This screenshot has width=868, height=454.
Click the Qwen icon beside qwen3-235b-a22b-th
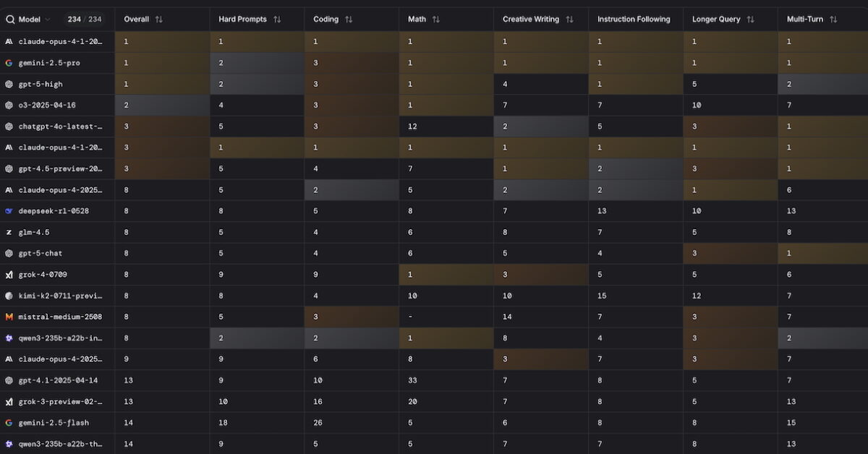click(9, 444)
